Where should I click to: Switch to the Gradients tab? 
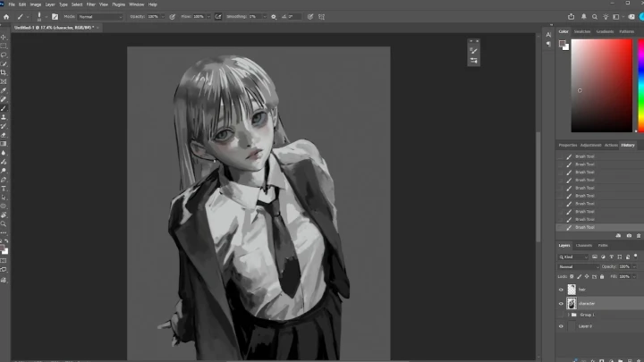click(x=605, y=31)
